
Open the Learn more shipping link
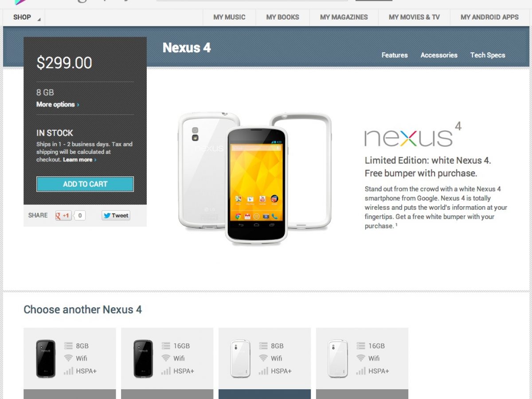pos(79,160)
